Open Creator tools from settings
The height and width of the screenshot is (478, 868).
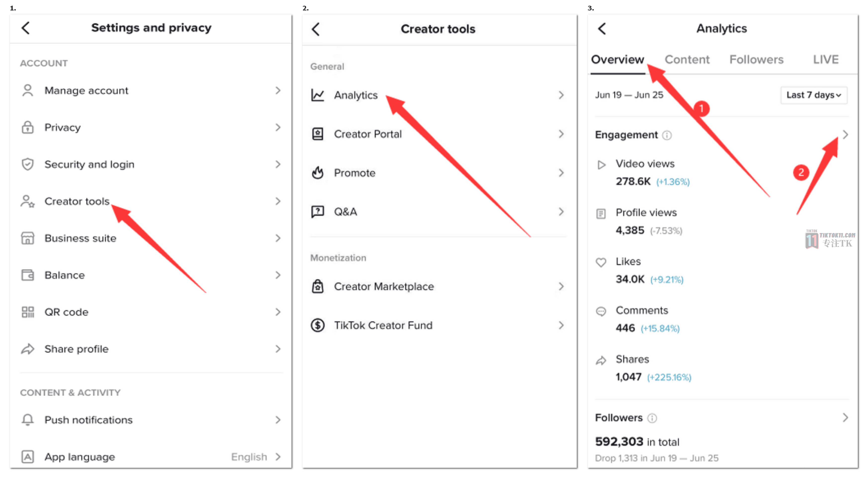click(x=151, y=201)
